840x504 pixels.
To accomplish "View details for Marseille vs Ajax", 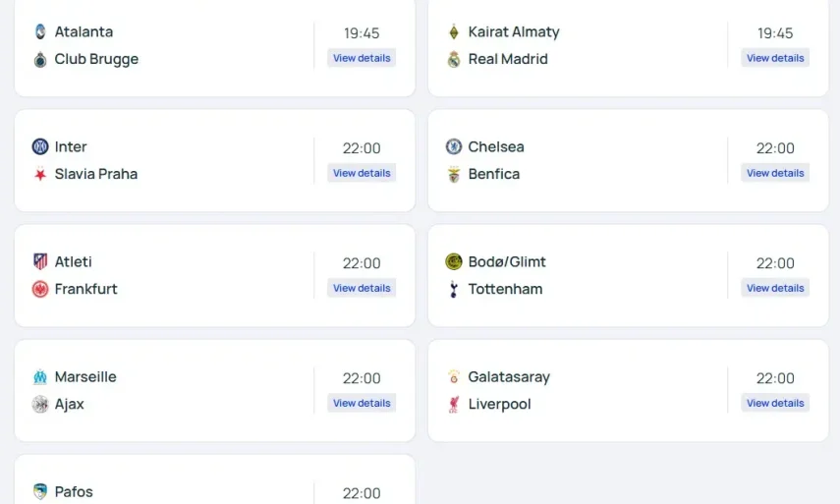I will pyautogui.click(x=362, y=403).
